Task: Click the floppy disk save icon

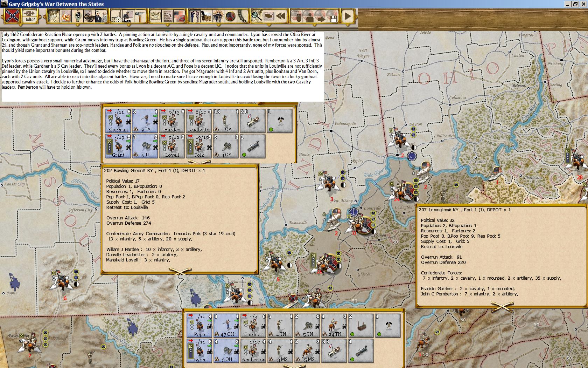Action: [332, 16]
